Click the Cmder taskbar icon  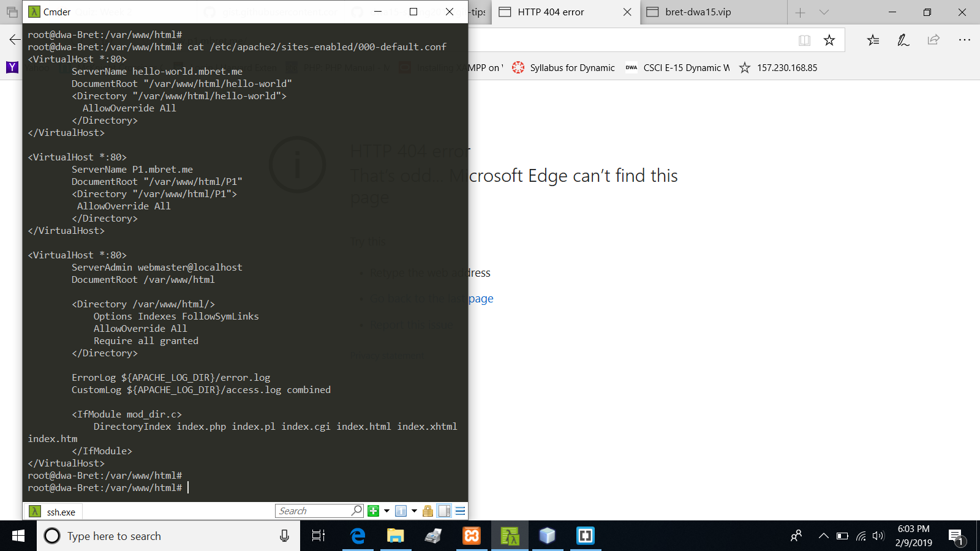click(x=510, y=536)
